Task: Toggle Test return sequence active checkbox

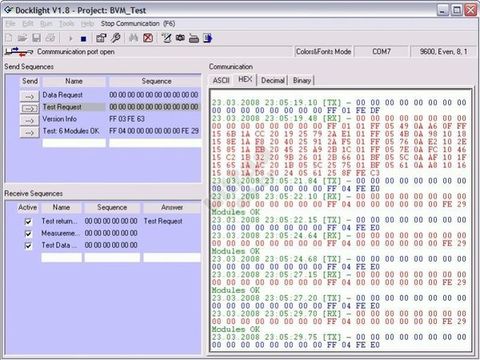Action: tap(29, 222)
